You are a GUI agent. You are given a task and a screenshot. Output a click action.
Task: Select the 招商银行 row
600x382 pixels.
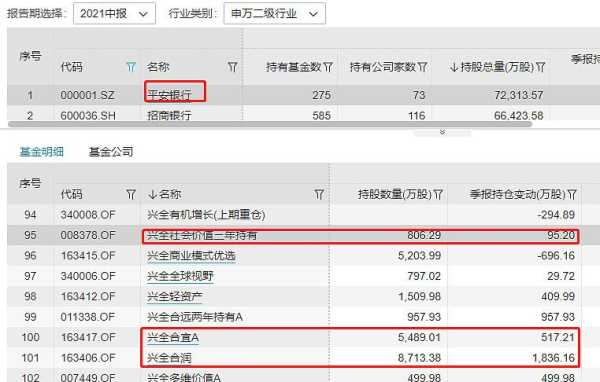(303, 115)
